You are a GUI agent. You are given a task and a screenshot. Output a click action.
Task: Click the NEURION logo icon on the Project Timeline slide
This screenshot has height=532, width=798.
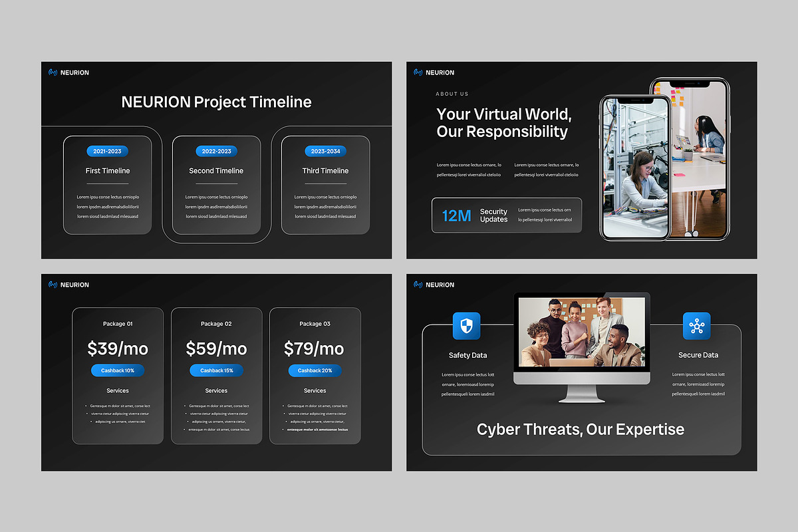(x=53, y=72)
